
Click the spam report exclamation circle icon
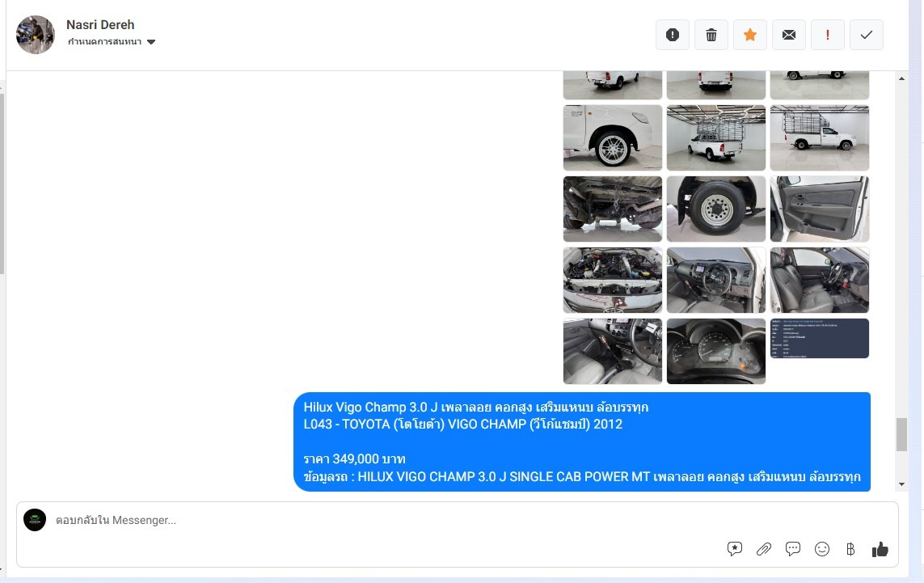[673, 35]
